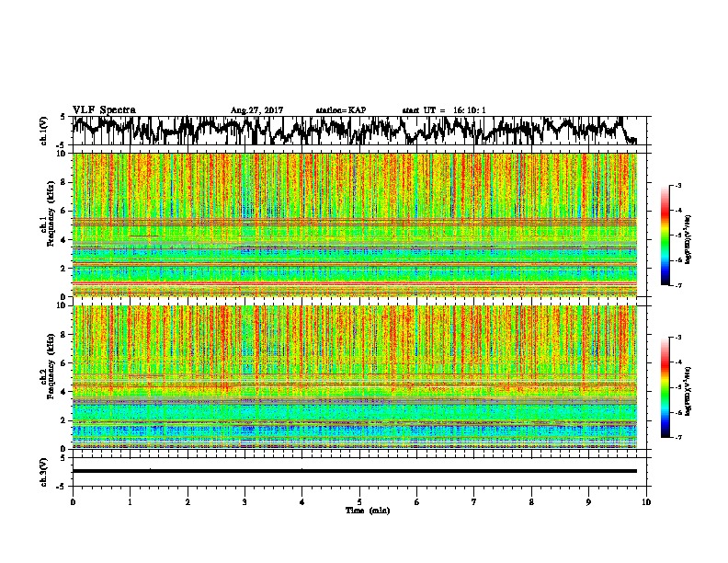Click the '-3' label on ch.1 color bar
Viewport: 728px width, 563px height.
coord(678,185)
